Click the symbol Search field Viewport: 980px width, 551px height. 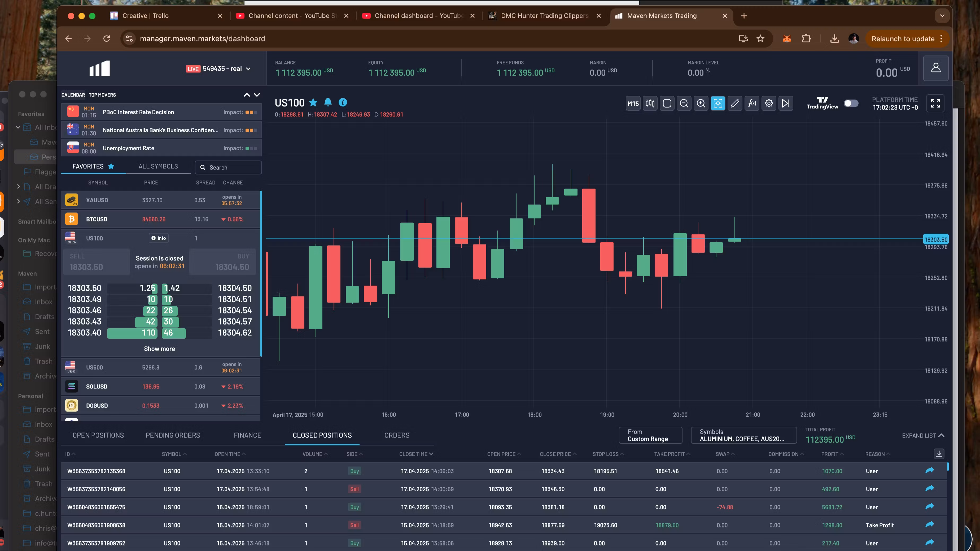(228, 167)
